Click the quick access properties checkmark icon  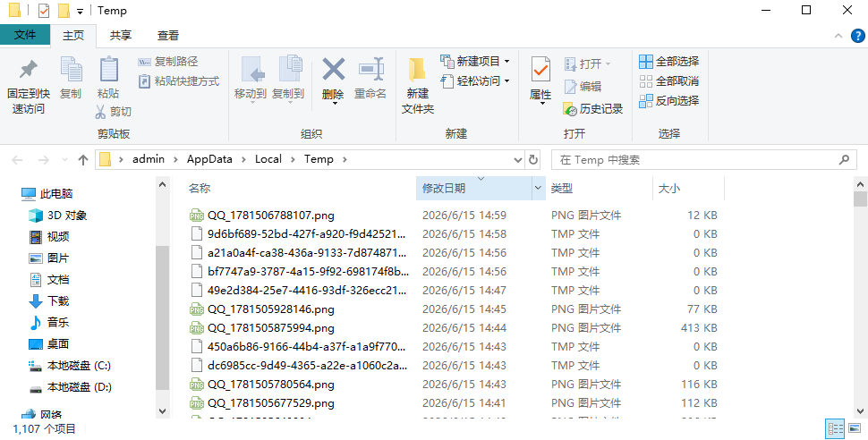[43, 11]
